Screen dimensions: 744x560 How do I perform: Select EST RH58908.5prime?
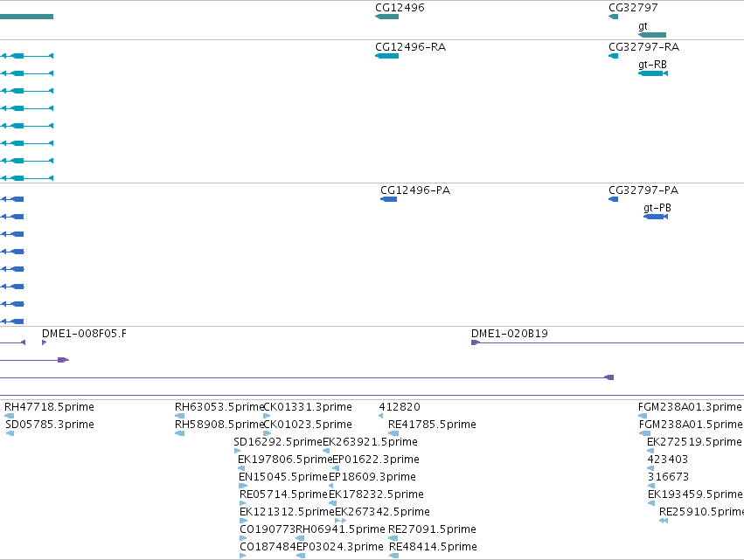click(219, 425)
